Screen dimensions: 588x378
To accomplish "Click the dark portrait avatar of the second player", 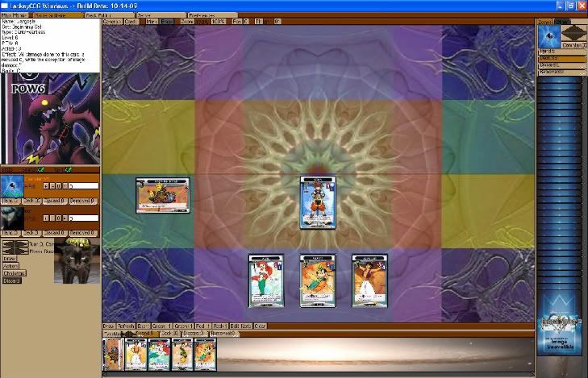I will tap(12, 218).
